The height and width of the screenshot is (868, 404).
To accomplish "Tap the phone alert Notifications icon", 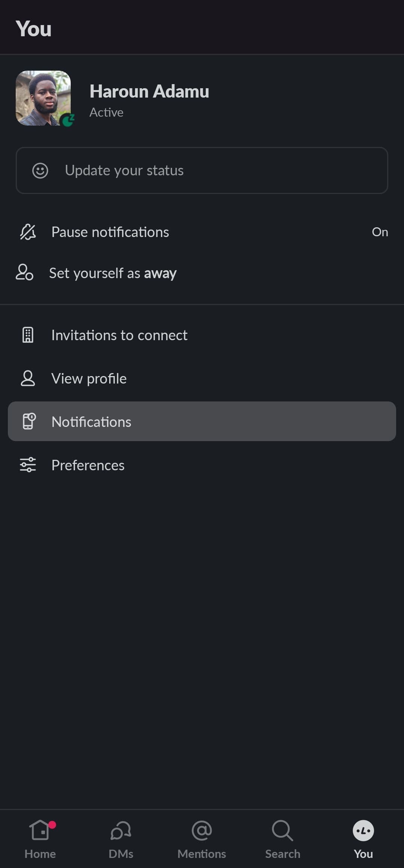I will (29, 421).
